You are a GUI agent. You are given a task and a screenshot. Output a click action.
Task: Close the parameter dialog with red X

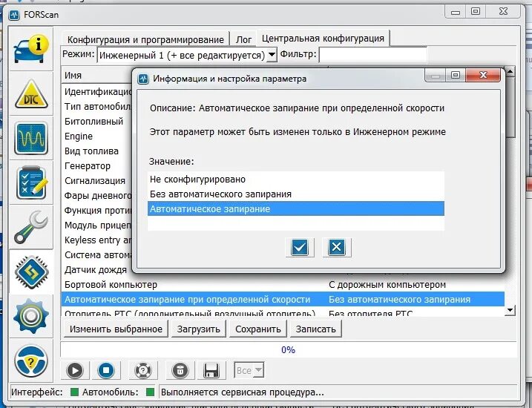point(483,75)
